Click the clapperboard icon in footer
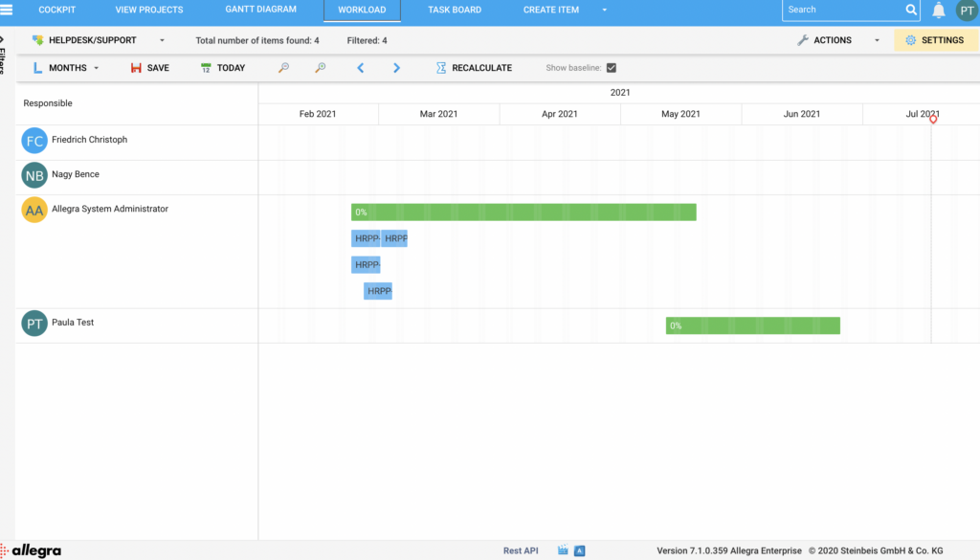The height and width of the screenshot is (560, 980). click(x=563, y=550)
